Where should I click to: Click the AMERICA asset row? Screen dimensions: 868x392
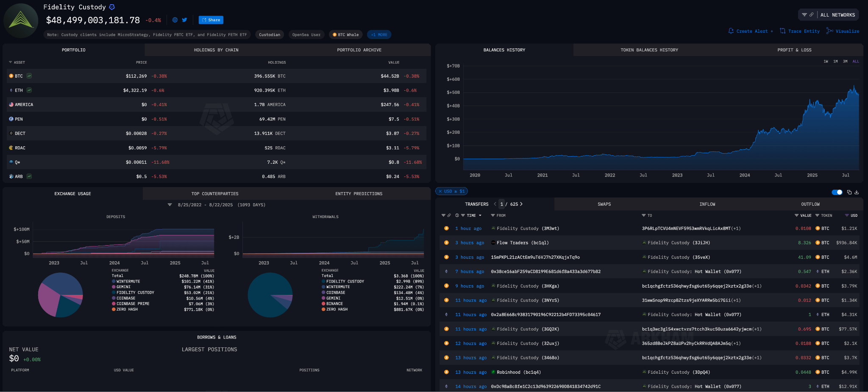pos(216,105)
